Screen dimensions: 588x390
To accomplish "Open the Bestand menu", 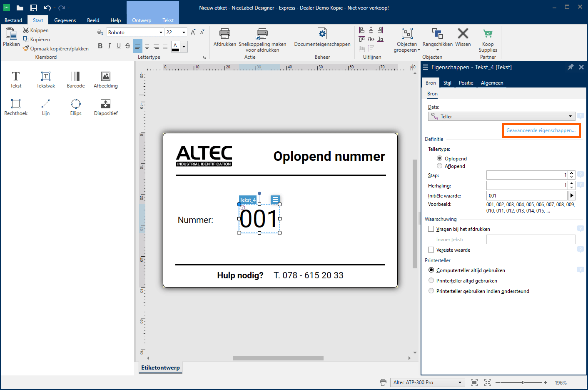I will 13,20.
